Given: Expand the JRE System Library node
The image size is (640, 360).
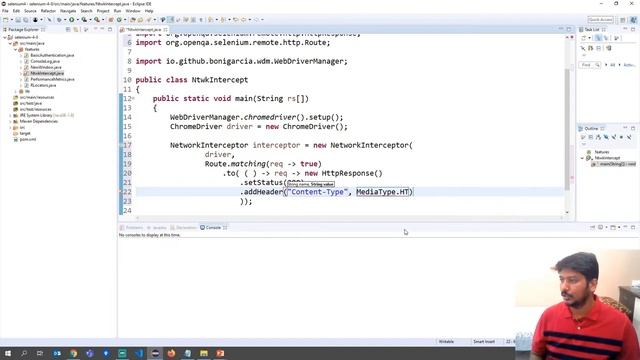Looking at the screenshot, I should tap(10, 116).
